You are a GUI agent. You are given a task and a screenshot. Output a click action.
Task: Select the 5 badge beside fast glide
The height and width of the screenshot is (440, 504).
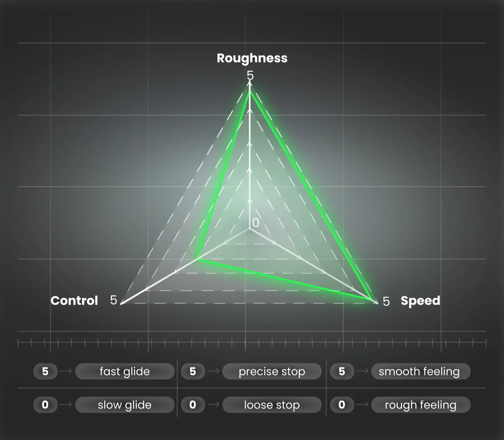(x=45, y=371)
